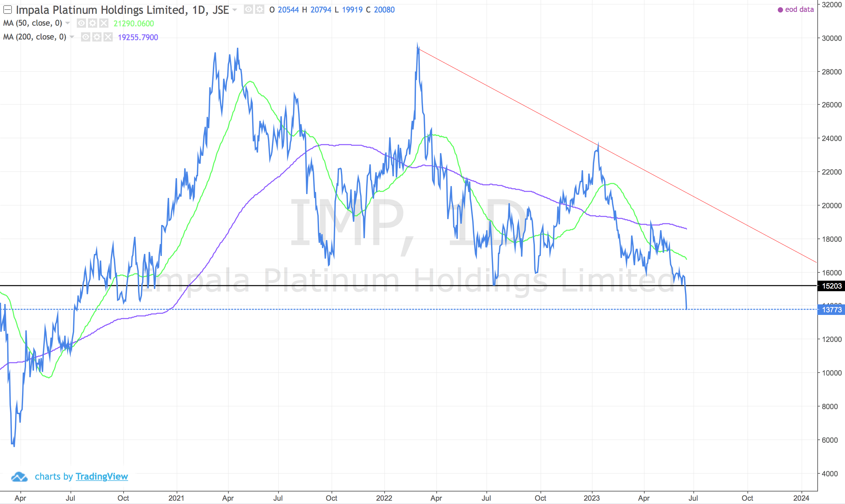Click the open price value 20544
The image size is (845, 504).
[x=288, y=10]
